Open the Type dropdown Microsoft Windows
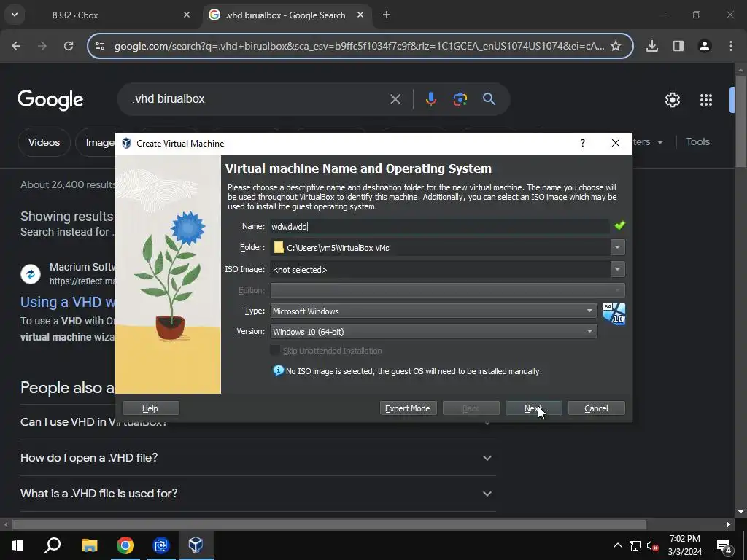Image resolution: width=747 pixels, height=560 pixels. [x=433, y=311]
